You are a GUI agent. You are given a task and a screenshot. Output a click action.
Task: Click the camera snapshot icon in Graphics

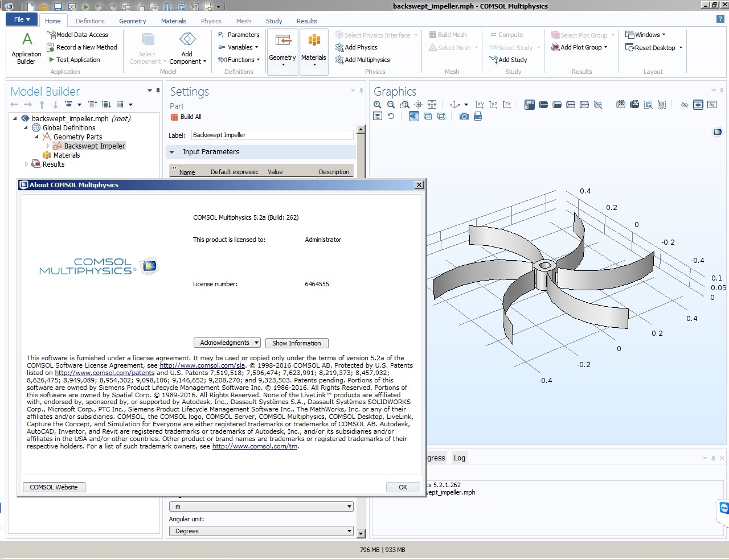(x=464, y=116)
